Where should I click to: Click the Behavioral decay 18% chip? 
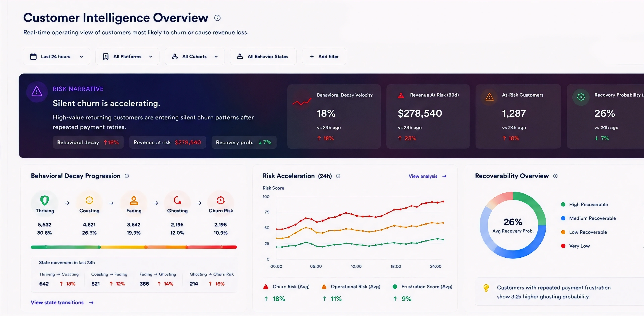click(88, 142)
